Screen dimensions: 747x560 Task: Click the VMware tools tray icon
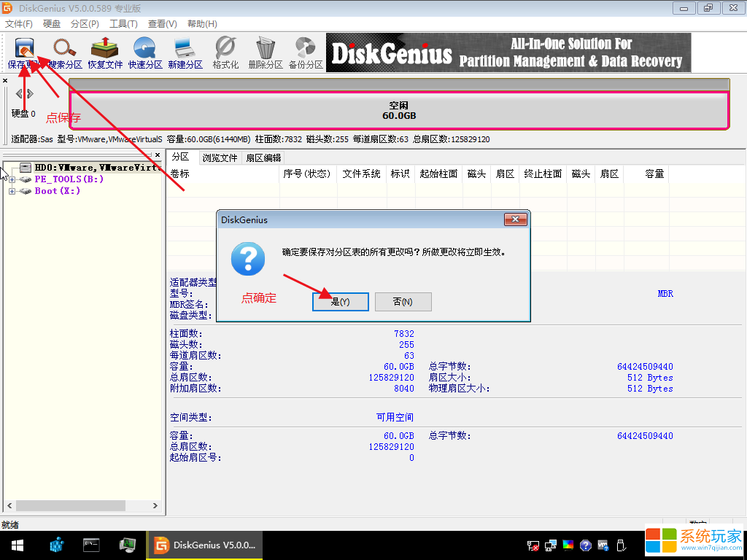click(x=603, y=545)
